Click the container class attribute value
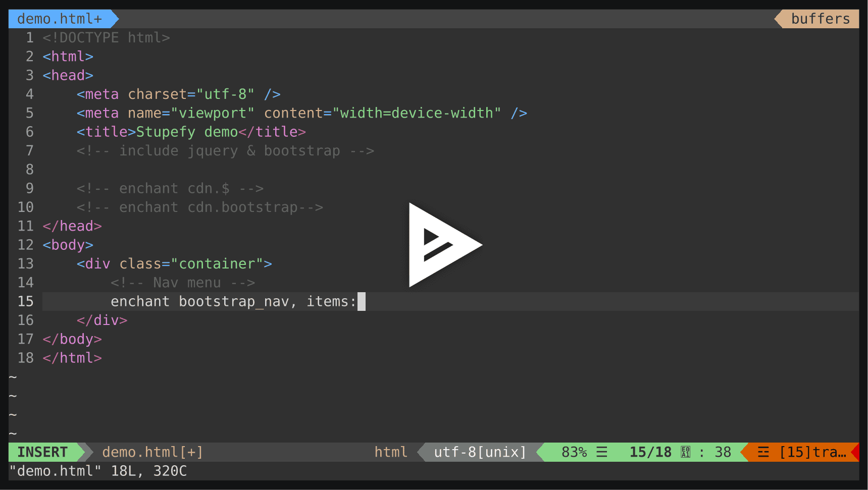Image resolution: width=868 pixels, height=490 pixels. point(217,263)
